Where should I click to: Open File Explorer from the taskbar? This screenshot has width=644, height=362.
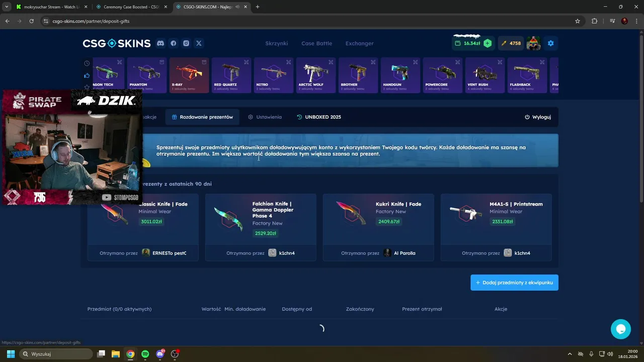pos(116,354)
